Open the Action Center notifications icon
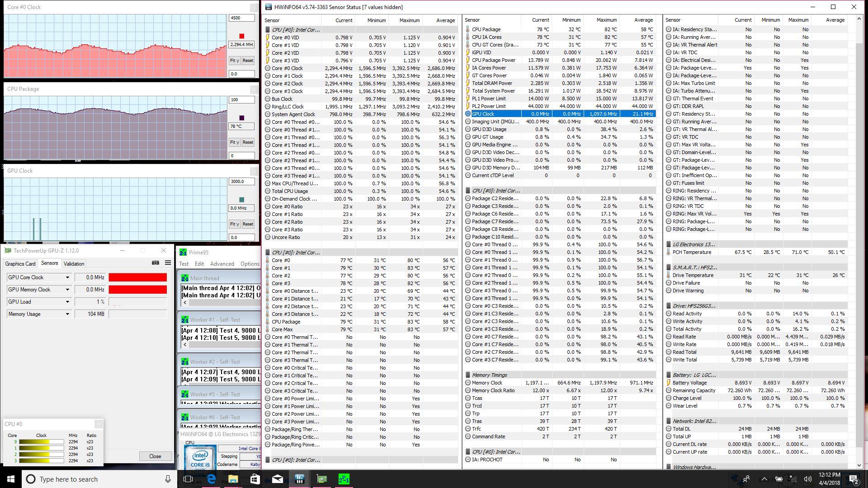Image resolution: width=868 pixels, height=488 pixels. click(854, 479)
